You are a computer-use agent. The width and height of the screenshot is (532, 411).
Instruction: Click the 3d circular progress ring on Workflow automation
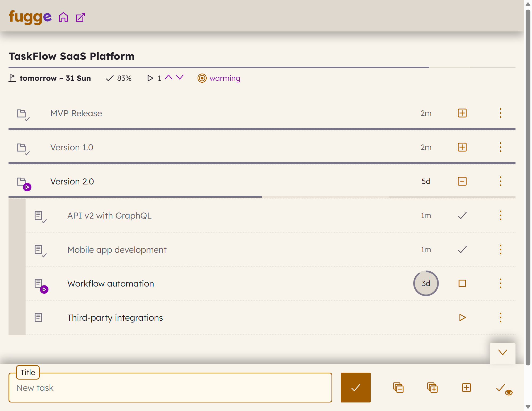(x=426, y=283)
